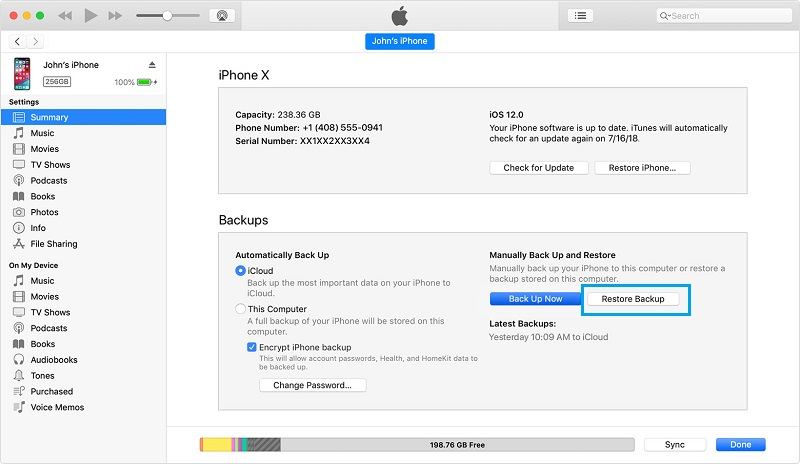The height and width of the screenshot is (464, 800).
Task: Click the Search input field
Action: 723,16
